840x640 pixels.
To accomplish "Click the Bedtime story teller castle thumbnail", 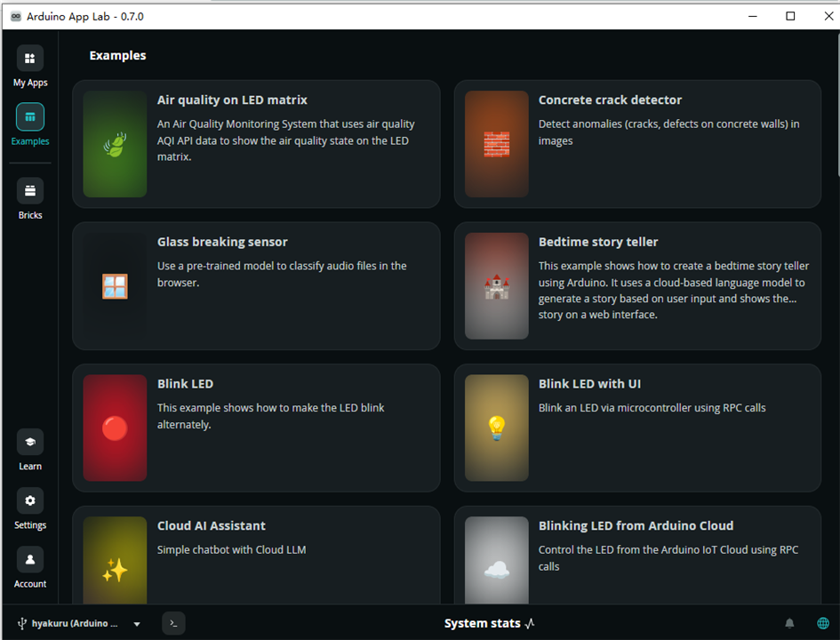I will 497,286.
